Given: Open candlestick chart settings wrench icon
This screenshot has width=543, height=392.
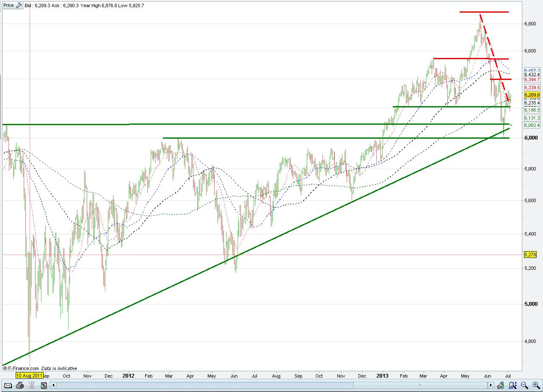Looking at the screenshot, I should [501, 385].
